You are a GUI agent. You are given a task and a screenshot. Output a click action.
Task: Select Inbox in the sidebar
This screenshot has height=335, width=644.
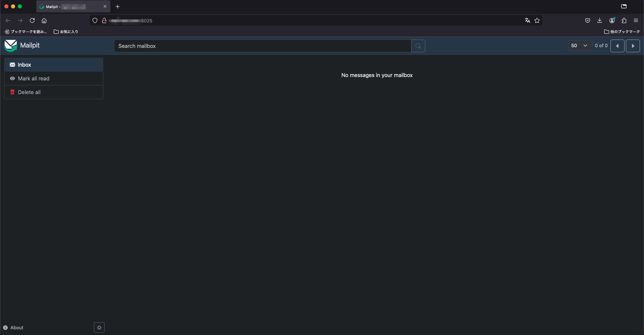54,65
